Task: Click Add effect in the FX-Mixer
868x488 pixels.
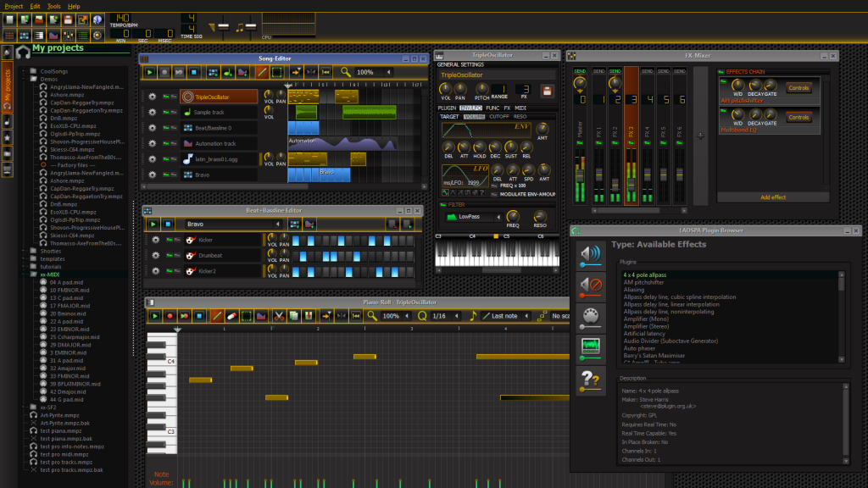Action: [773, 197]
